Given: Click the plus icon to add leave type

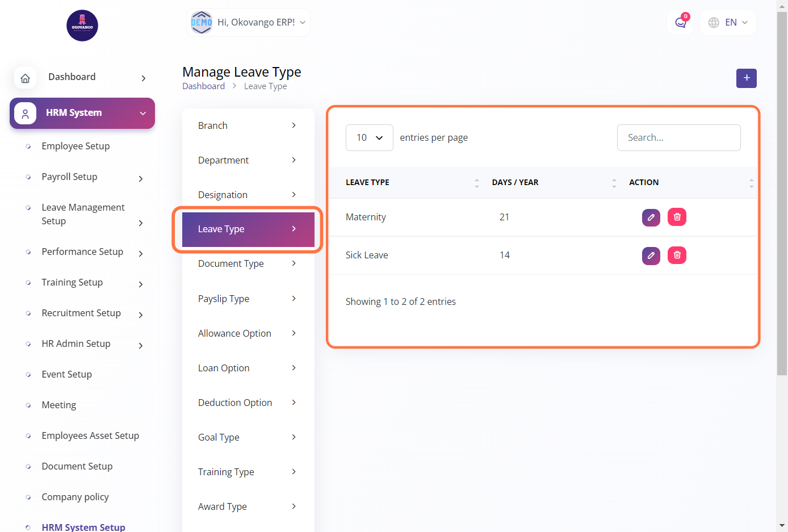Looking at the screenshot, I should pos(746,78).
